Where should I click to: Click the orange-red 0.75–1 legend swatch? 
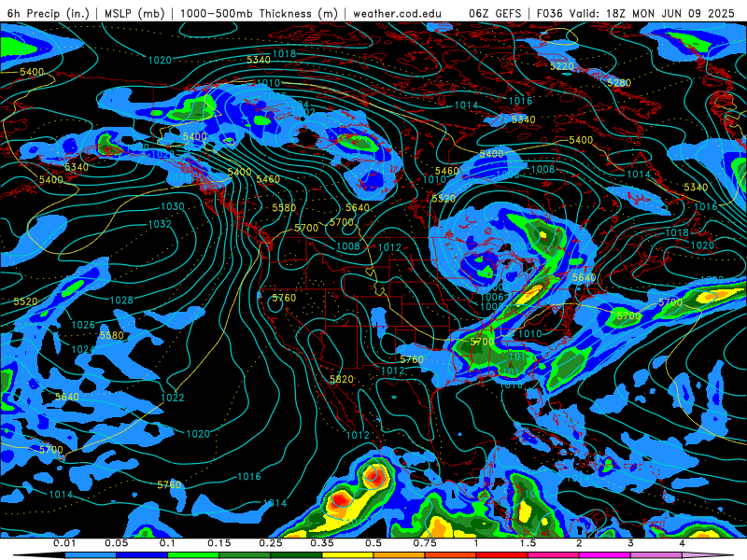coord(451,555)
